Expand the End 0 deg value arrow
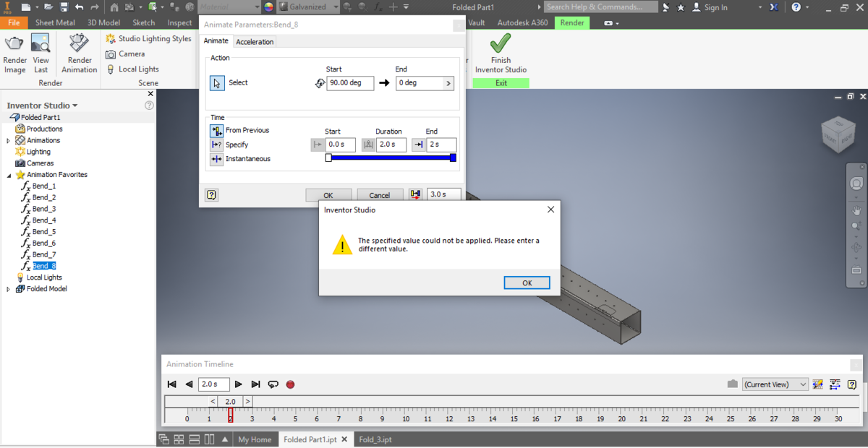Viewport: 868px width, 448px height. point(448,83)
